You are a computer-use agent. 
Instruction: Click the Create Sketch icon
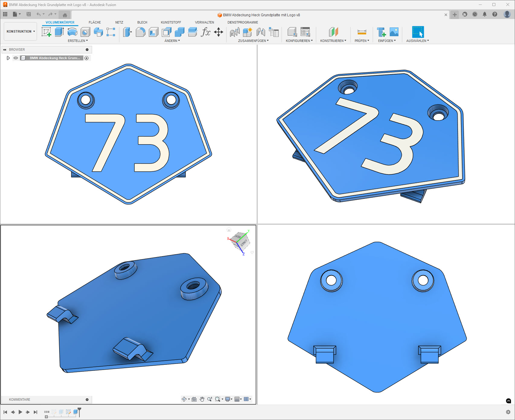(46, 32)
